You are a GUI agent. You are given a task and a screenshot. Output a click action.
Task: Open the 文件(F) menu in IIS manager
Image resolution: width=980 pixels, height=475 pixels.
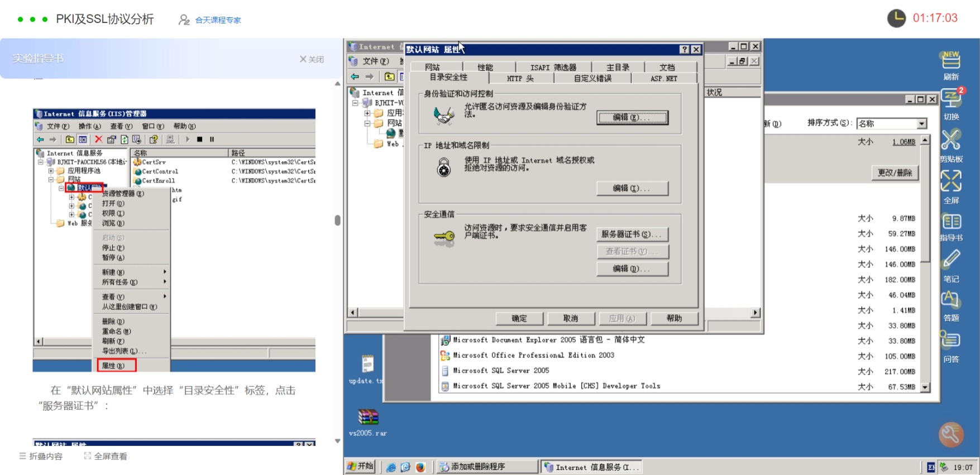coord(376,61)
